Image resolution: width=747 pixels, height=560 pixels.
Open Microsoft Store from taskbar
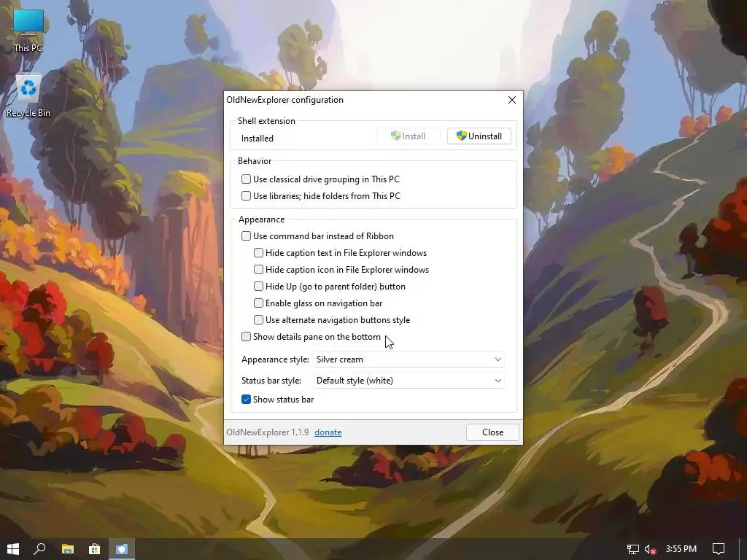[94, 549]
